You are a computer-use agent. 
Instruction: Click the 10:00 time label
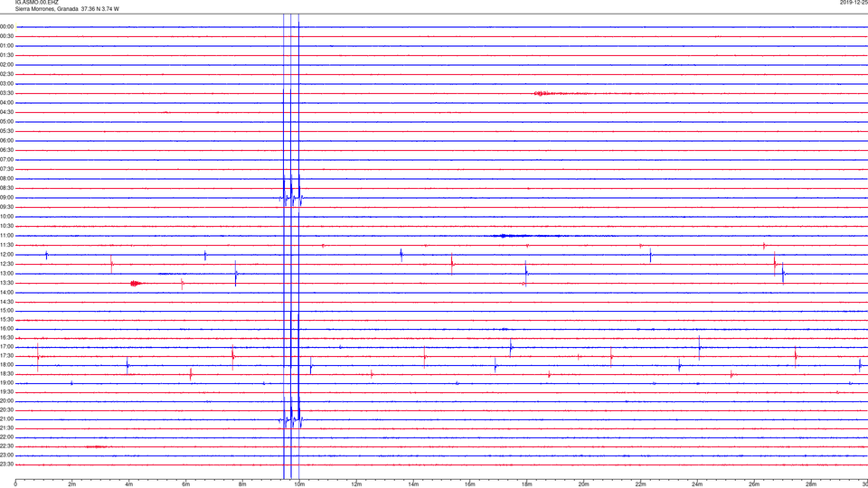(6, 216)
